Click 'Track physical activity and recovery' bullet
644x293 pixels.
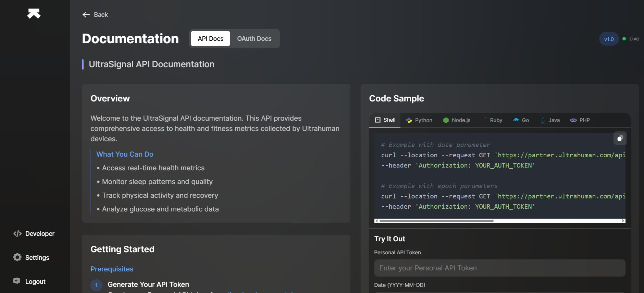(160, 195)
